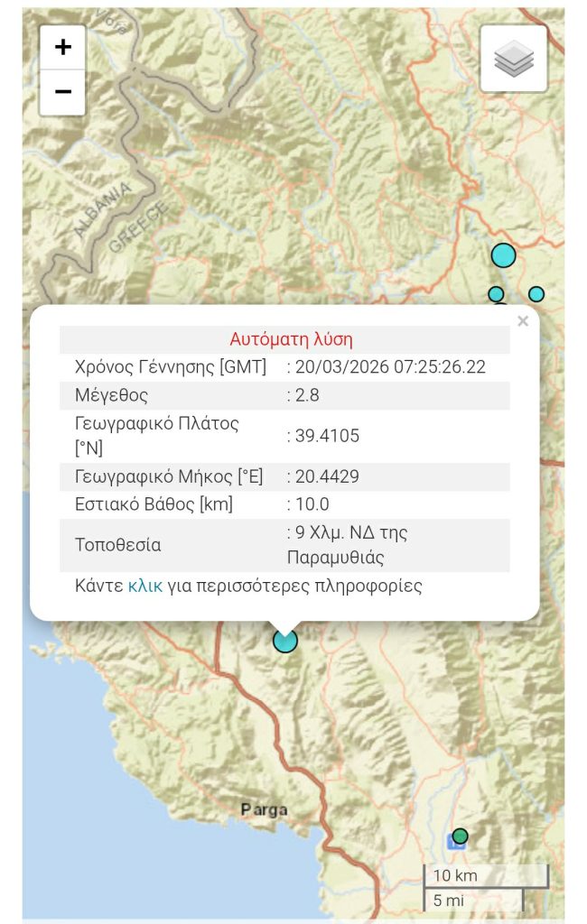Image resolution: width=587 pixels, height=924 pixels.
Task: Click the red "Αυτόματη λύση" popup title
Action: (x=291, y=339)
